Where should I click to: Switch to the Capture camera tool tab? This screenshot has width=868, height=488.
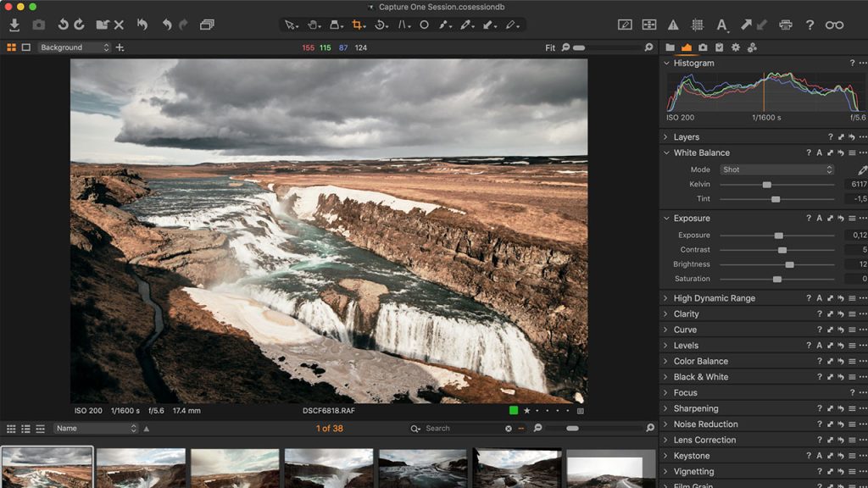tap(703, 47)
